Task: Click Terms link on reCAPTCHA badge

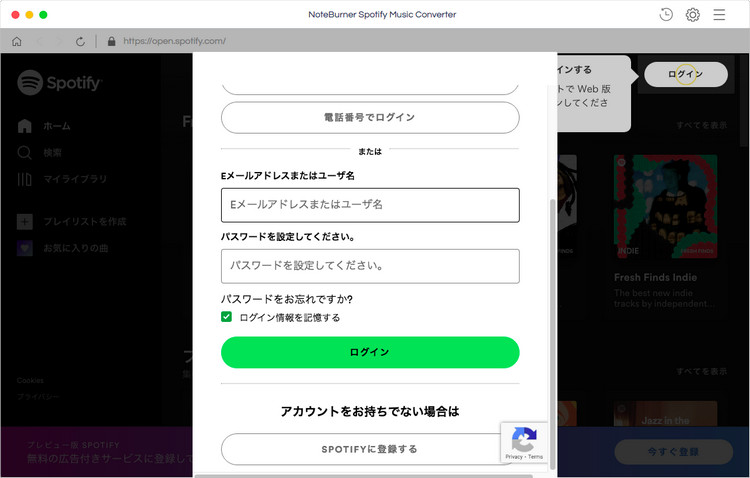Action: [536, 457]
